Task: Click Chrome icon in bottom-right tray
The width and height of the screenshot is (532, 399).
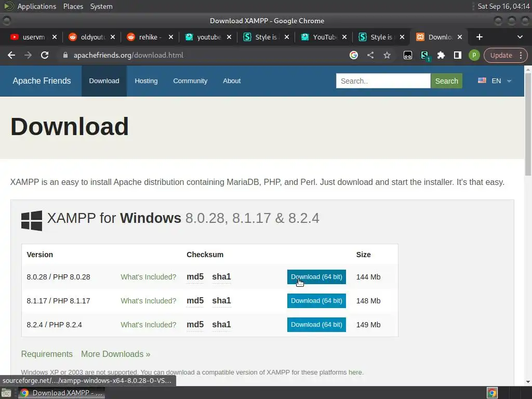Action: pos(492,393)
